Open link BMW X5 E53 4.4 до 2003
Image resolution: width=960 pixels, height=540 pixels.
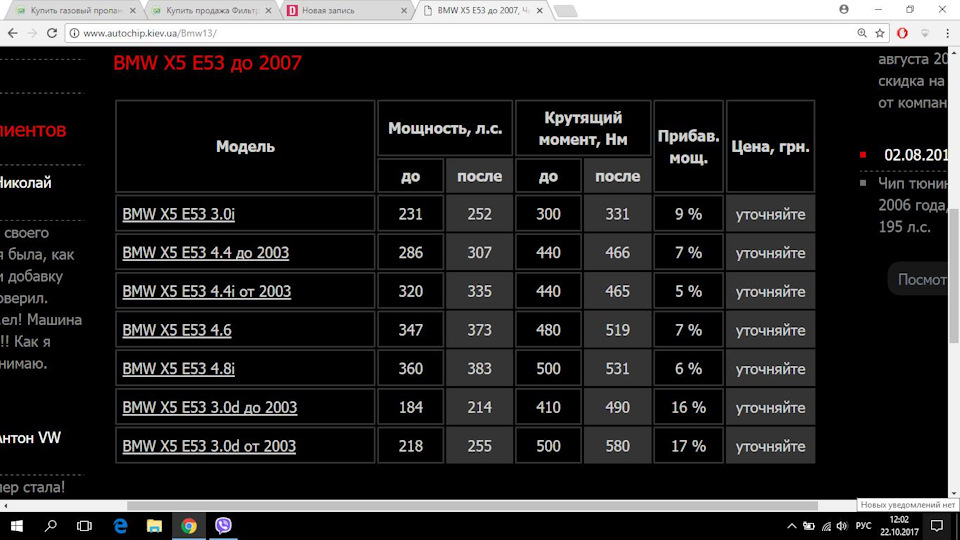(205, 253)
